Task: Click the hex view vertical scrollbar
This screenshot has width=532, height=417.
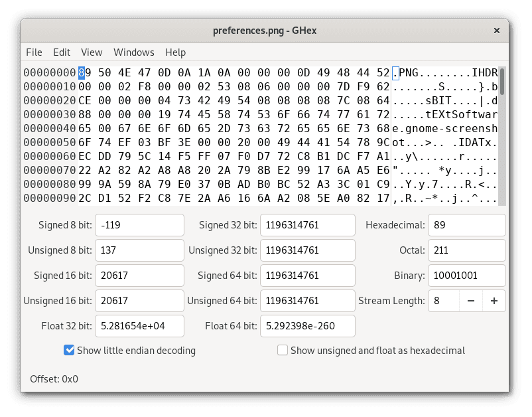Action: point(502,133)
